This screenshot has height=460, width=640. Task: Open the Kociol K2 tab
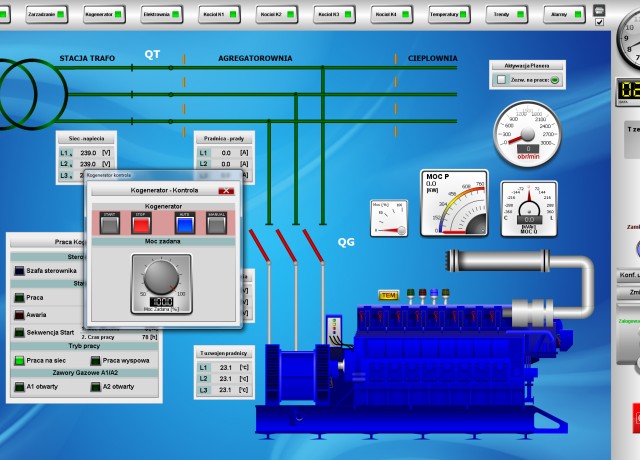[x=277, y=14]
